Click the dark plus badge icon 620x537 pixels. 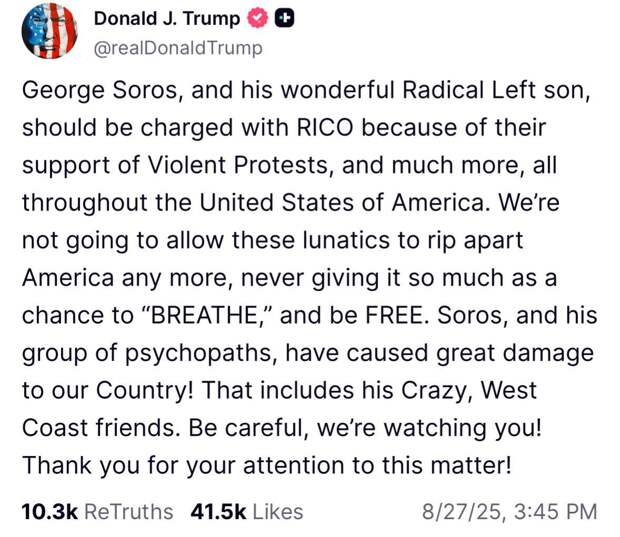(285, 18)
